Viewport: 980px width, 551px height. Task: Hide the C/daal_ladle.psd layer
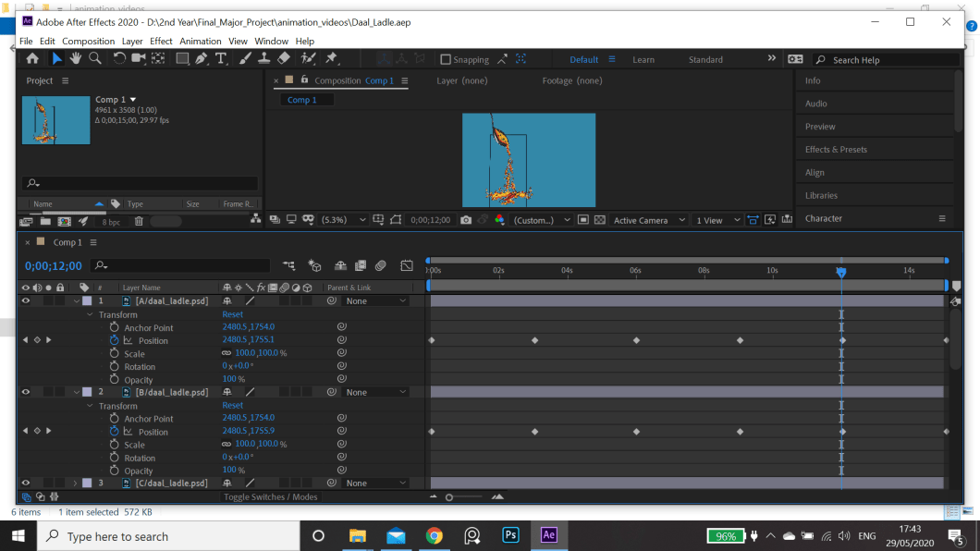26,483
